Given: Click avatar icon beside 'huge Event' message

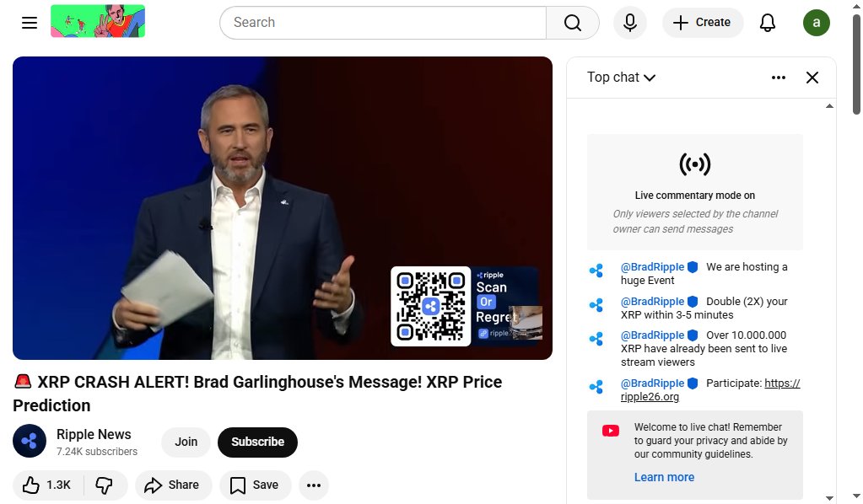Looking at the screenshot, I should [x=596, y=271].
